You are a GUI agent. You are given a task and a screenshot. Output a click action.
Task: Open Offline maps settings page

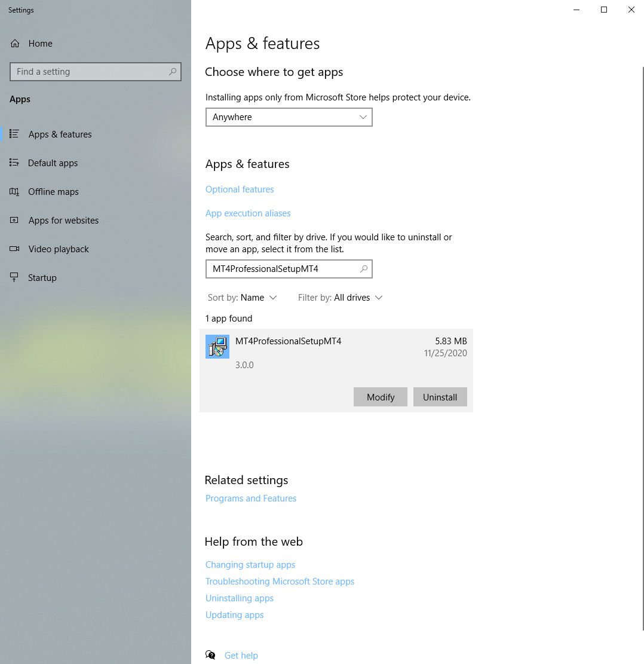[x=95, y=192]
